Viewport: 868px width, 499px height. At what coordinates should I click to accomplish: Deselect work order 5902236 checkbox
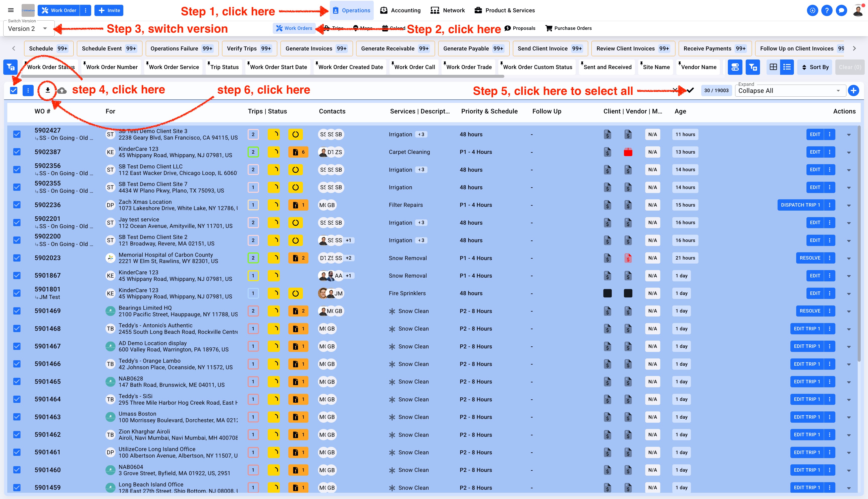pos(17,205)
